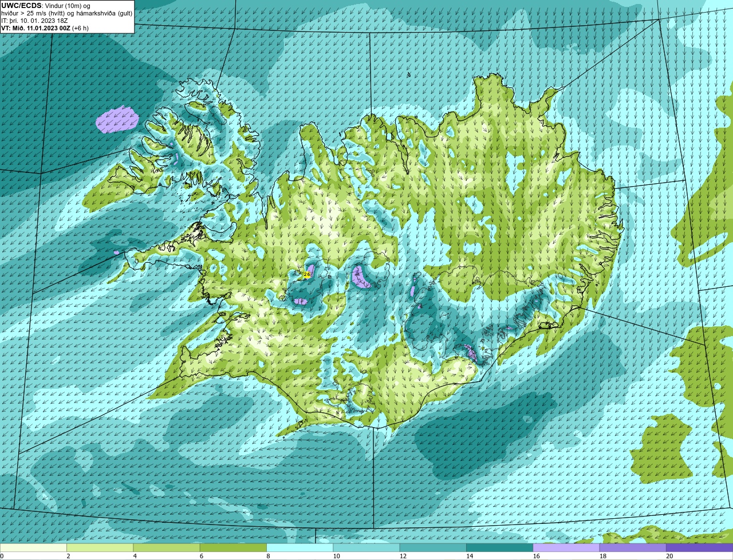Click the scale label "18"
The height and width of the screenshot is (560, 733).
coord(602,556)
